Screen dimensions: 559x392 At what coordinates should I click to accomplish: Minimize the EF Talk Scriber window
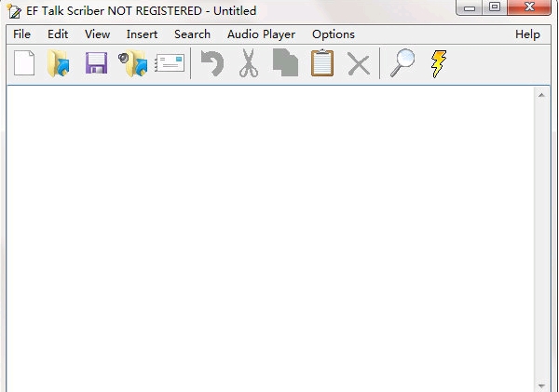[470, 7]
